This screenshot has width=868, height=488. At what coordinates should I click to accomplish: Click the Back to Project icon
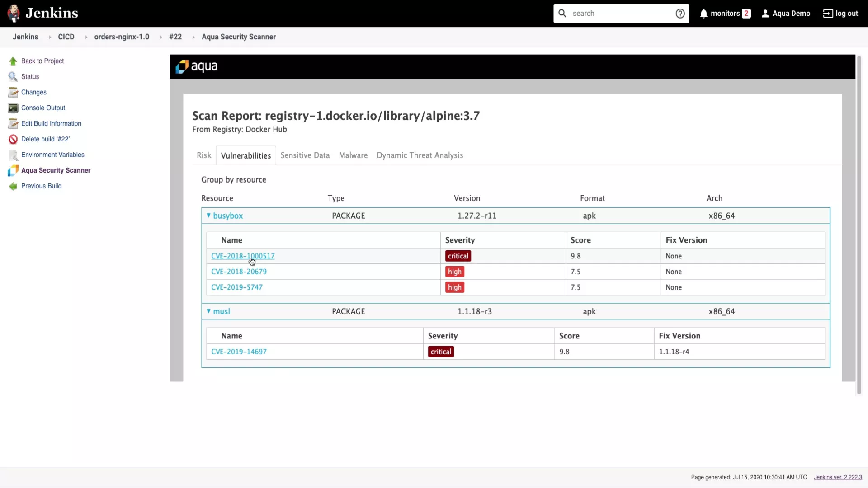point(13,60)
